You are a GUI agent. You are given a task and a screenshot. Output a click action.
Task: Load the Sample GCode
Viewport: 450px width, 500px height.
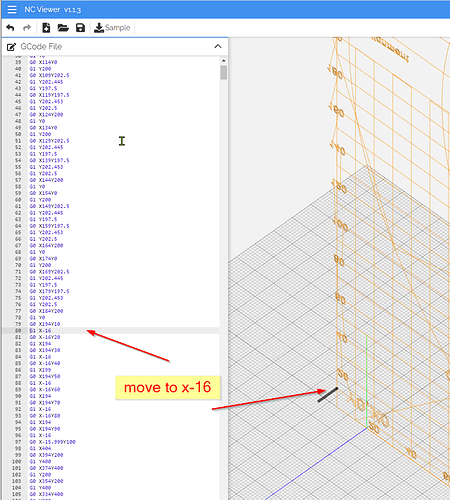pyautogui.click(x=112, y=28)
